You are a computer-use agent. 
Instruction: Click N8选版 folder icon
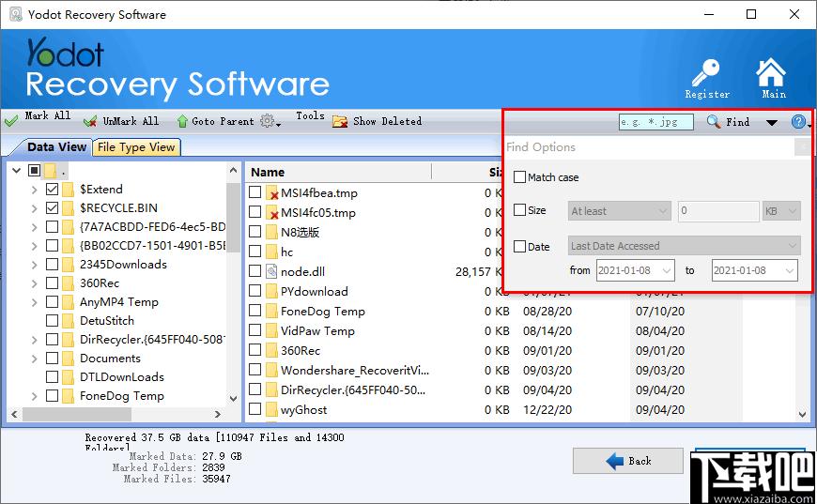click(271, 232)
